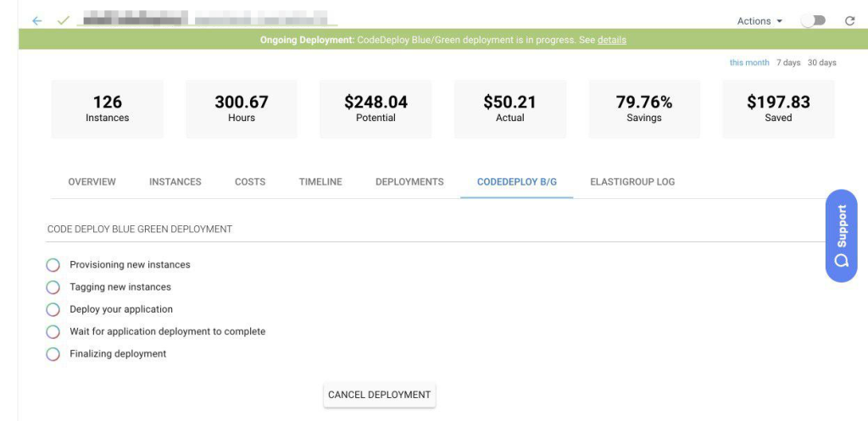Toggle the switch next to Actions
Screen dimensions: 868x421
pos(813,21)
